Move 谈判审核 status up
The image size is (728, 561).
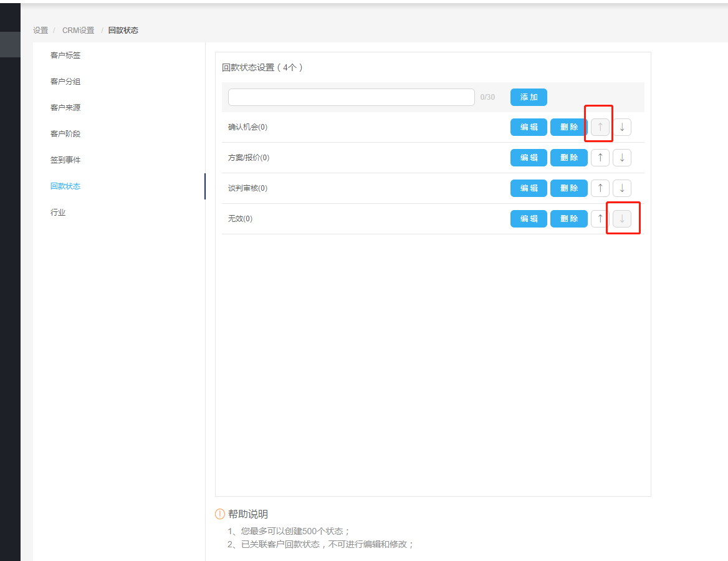(x=600, y=188)
